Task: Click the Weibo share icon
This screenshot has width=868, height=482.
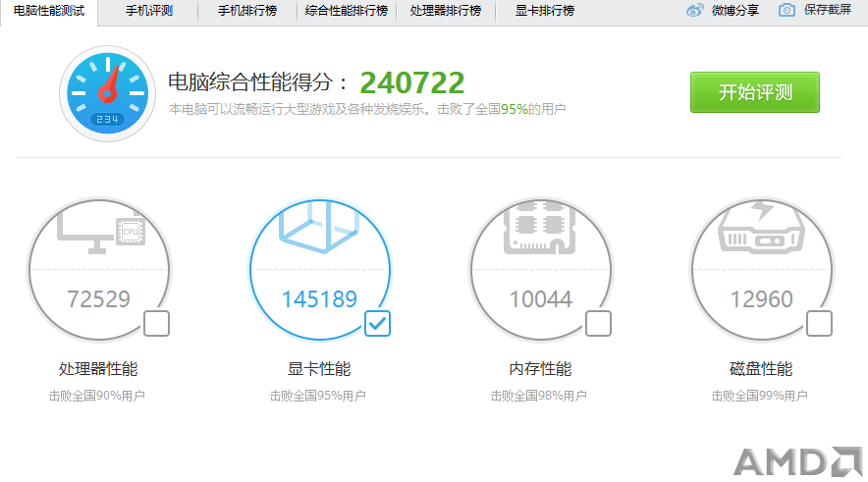Action: (695, 10)
